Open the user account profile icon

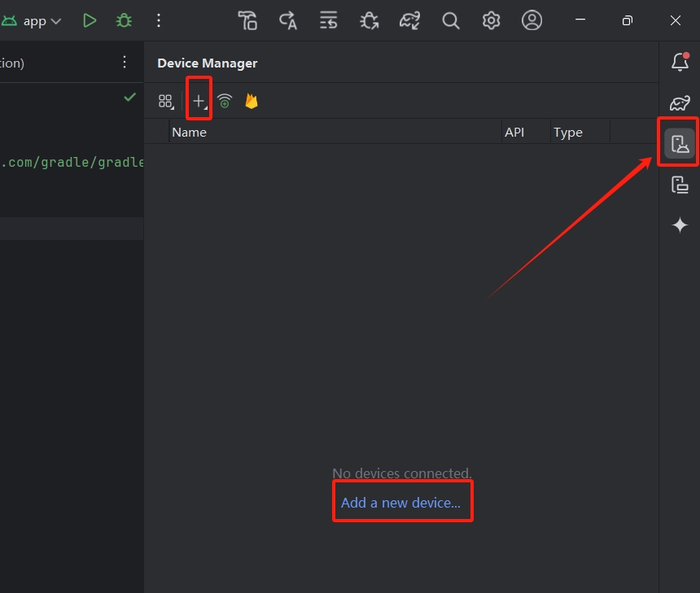pyautogui.click(x=532, y=20)
